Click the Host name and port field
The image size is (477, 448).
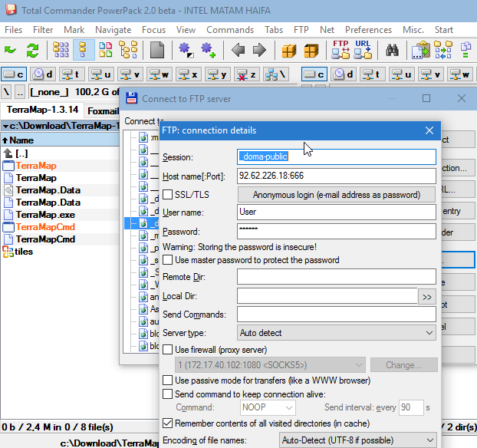tap(337, 176)
